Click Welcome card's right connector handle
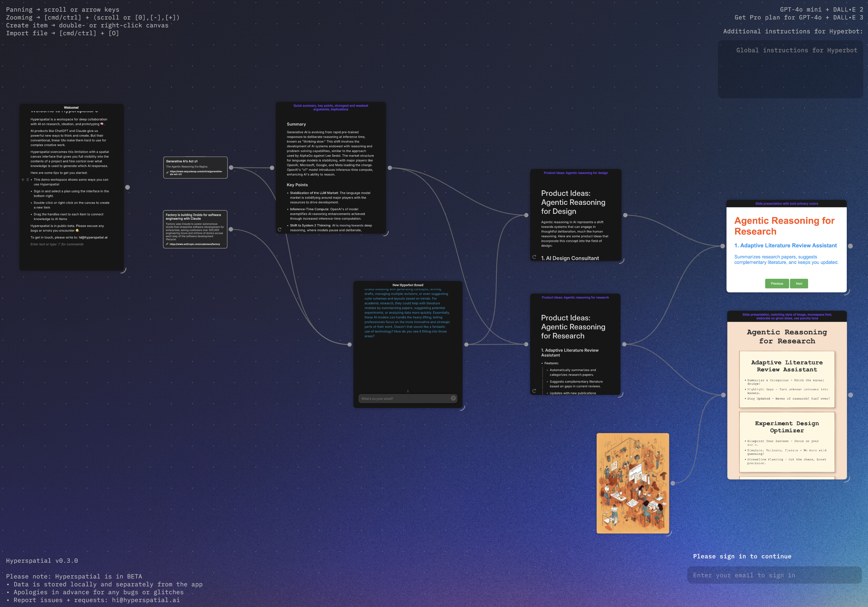 click(127, 187)
